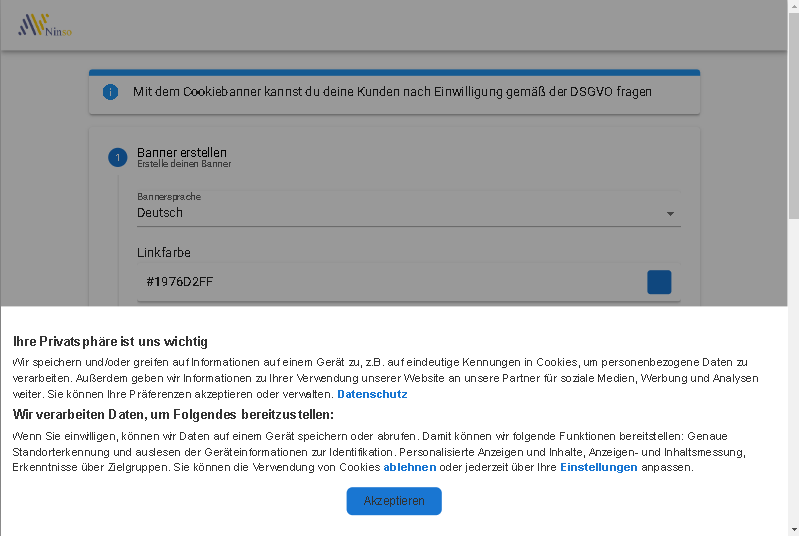This screenshot has height=536, width=799.
Task: Open the Bannersprache dropdown arrow
Action: 670,213
